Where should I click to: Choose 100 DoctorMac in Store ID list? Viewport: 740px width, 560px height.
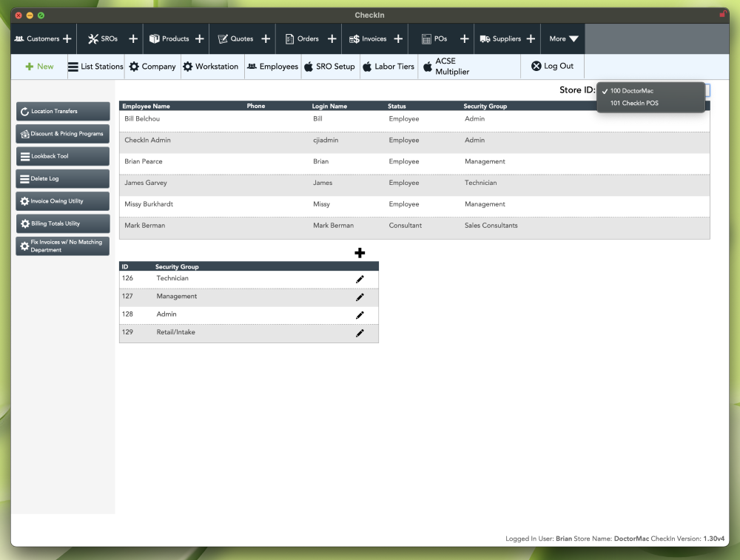[631, 91]
